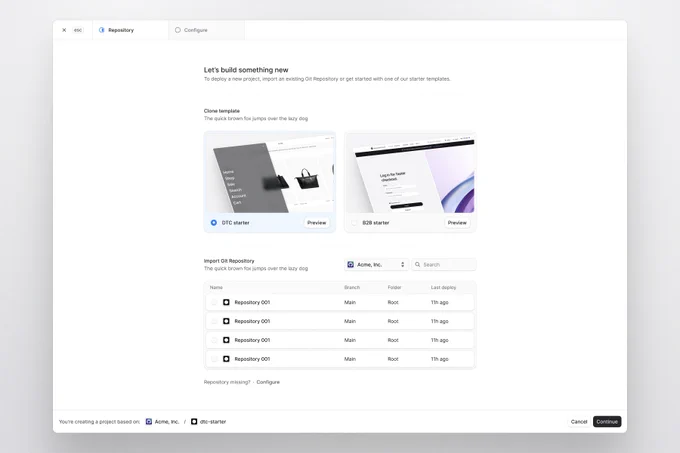Click the dropdown up-down chevron arrows
The height and width of the screenshot is (453, 680).
point(402,264)
